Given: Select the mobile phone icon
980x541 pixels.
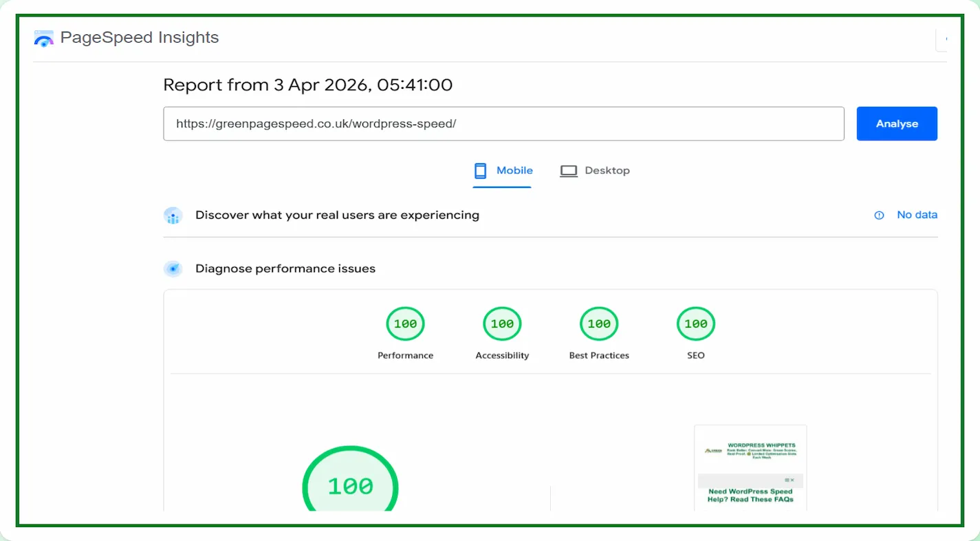Looking at the screenshot, I should pyautogui.click(x=479, y=170).
